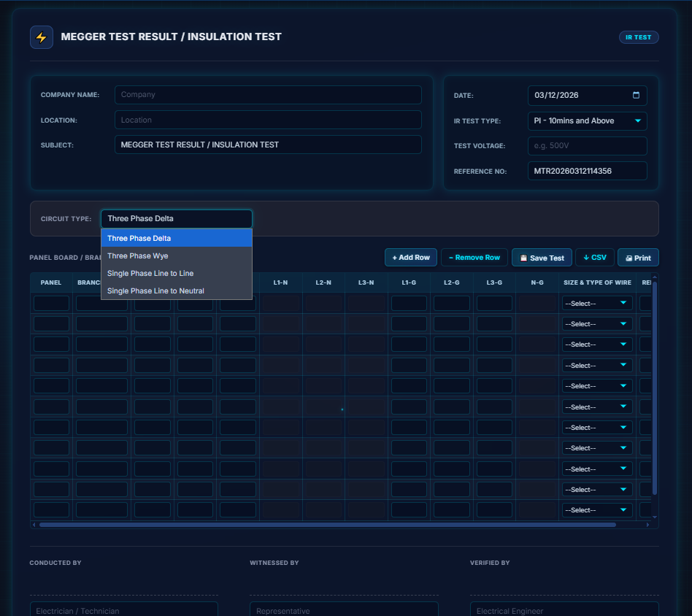Click the lightning bolt logo icon

point(41,37)
